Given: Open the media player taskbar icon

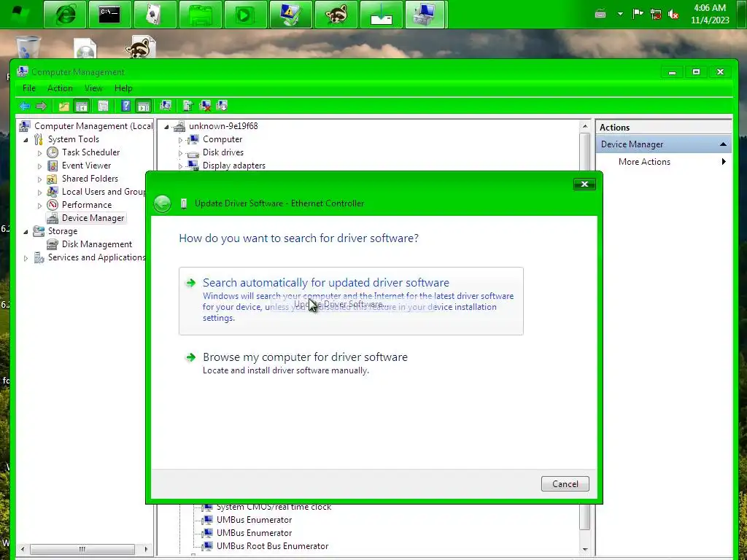Looking at the screenshot, I should pos(245,15).
